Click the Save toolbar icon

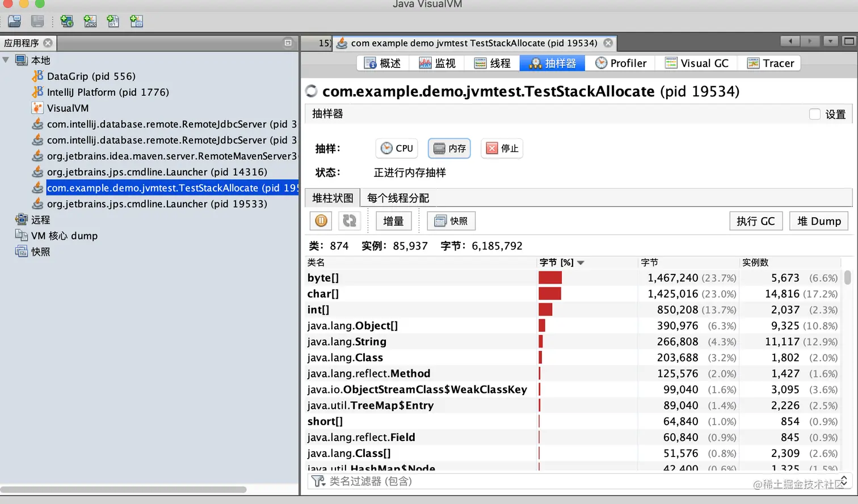pyautogui.click(x=37, y=22)
